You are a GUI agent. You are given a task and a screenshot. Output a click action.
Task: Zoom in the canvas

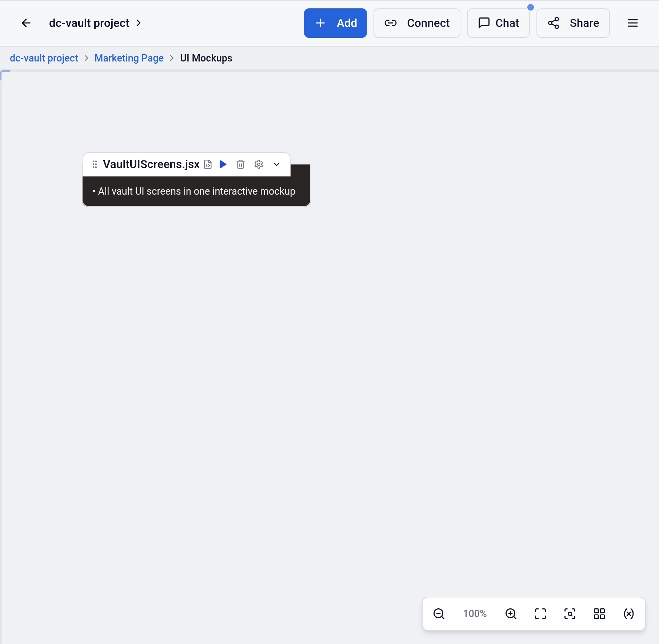pyautogui.click(x=511, y=614)
